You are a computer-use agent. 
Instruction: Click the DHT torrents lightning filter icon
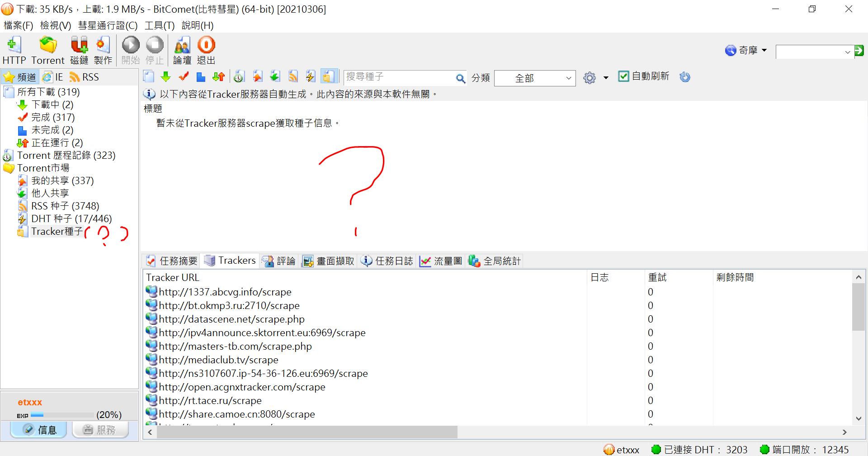[311, 77]
